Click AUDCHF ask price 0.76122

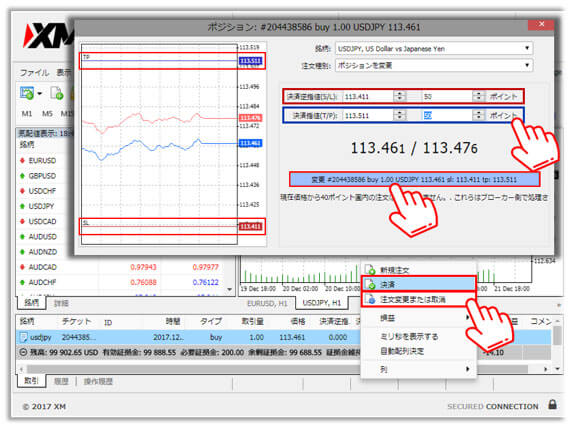[x=205, y=282]
